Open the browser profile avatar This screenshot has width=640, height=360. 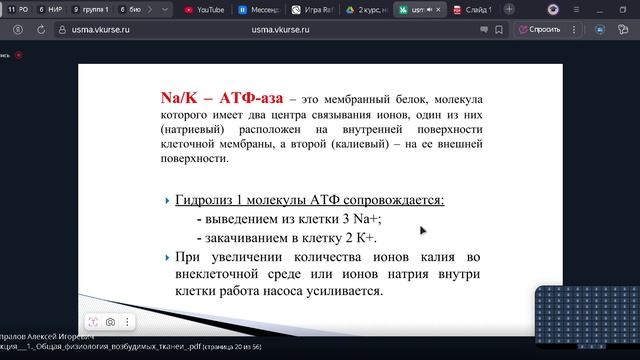coord(553,9)
